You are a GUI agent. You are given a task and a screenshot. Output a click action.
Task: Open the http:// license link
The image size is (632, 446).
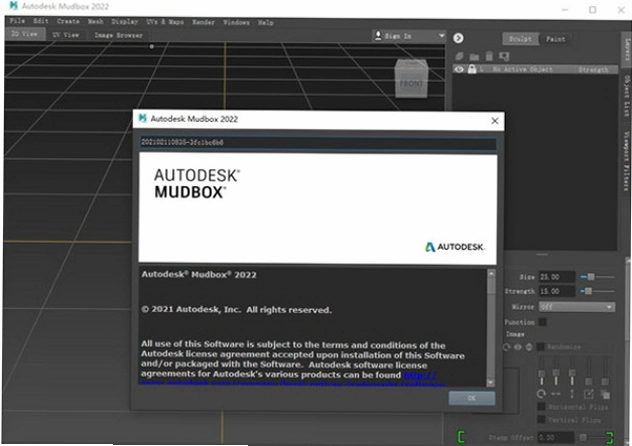(420, 375)
